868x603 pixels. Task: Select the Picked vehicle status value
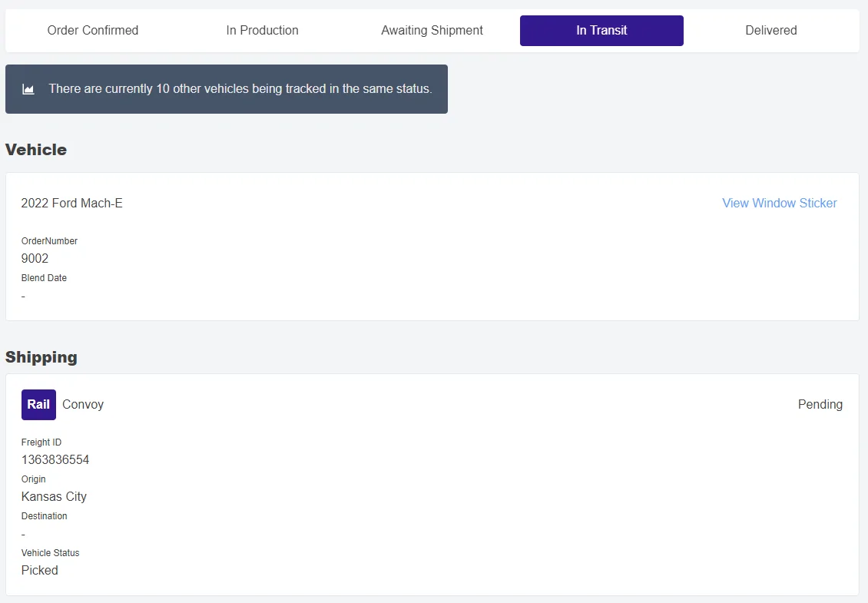40,570
